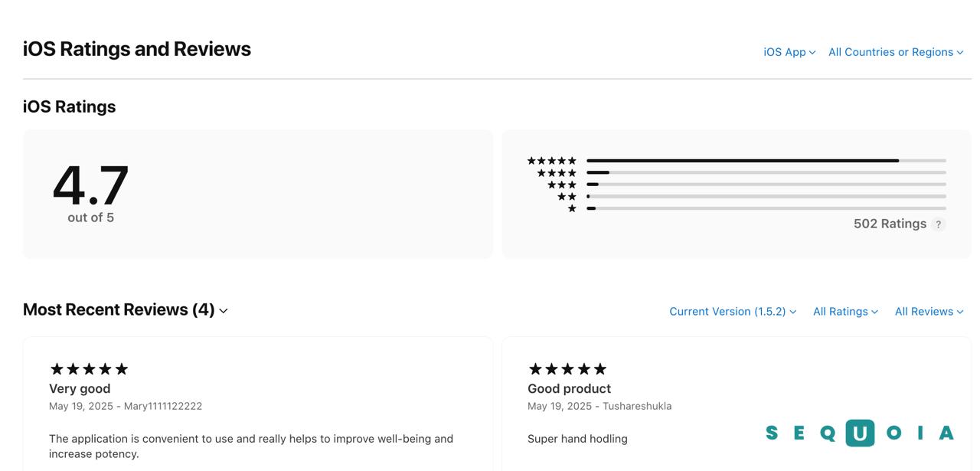Click the Sequoia logo
The height and width of the screenshot is (471, 980).
click(x=859, y=433)
